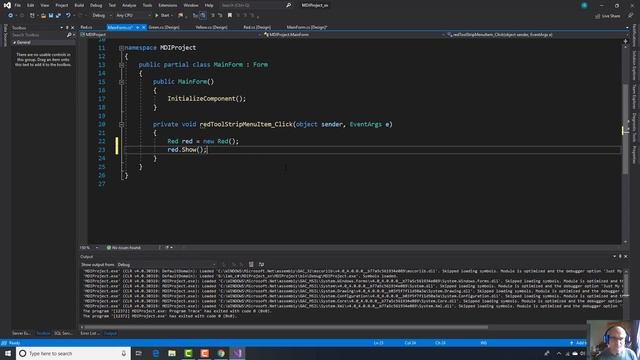Open the Help menu
Screen dimensions: 640x360
tap(209, 5)
